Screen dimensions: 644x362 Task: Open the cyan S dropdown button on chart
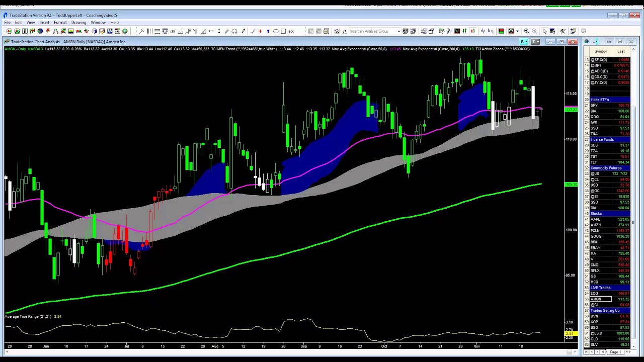pos(524,42)
